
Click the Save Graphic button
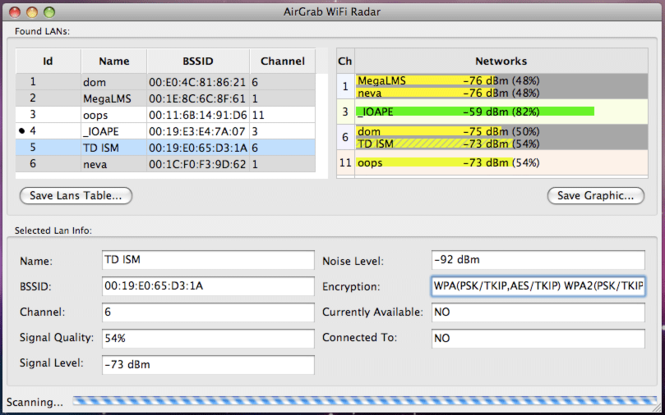pos(595,196)
